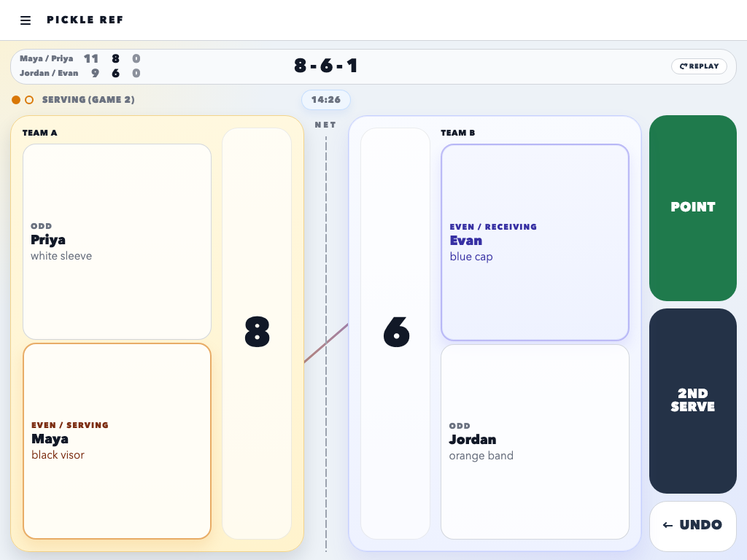Viewport: 747px width, 560px height.
Task: Click the filled first-server dot
Action: pos(16,100)
